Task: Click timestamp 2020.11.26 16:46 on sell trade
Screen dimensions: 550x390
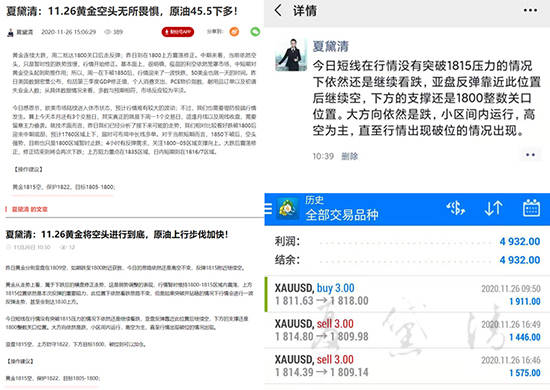Action: click(x=511, y=360)
